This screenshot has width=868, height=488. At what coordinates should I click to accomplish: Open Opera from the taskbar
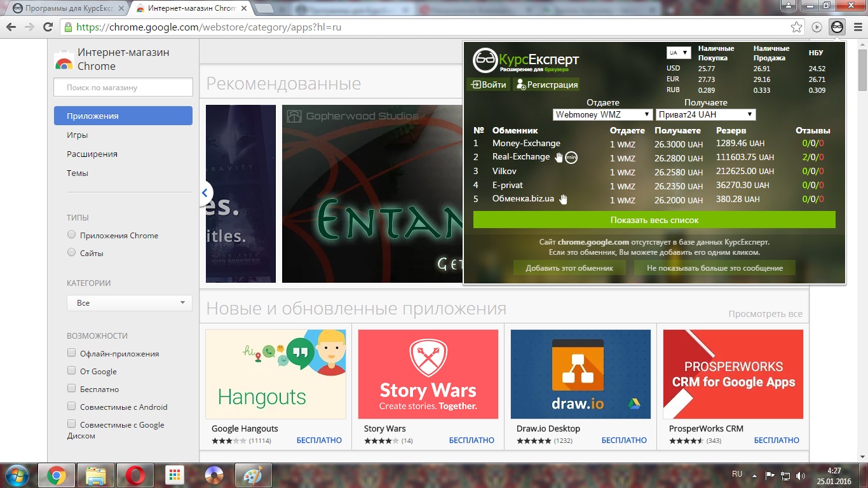pyautogui.click(x=135, y=475)
